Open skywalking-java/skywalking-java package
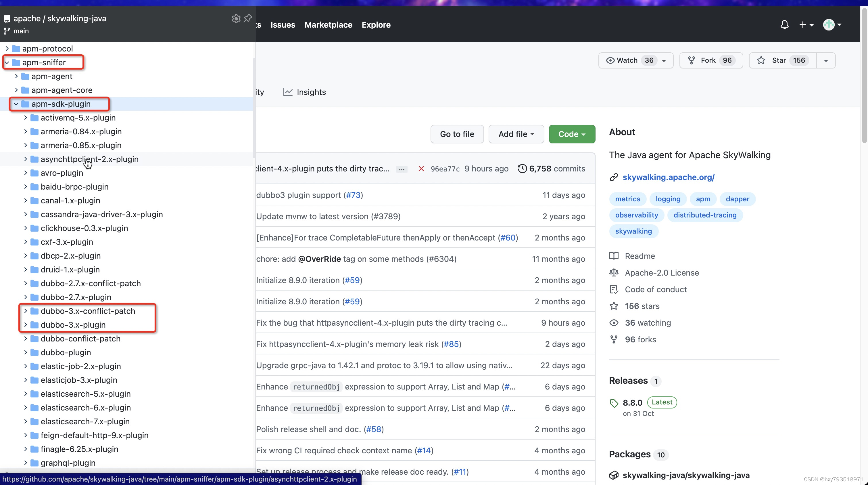This screenshot has width=868, height=485. (x=686, y=475)
